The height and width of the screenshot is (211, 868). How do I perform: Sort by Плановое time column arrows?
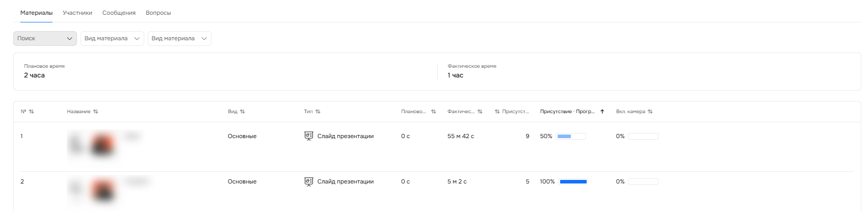(434, 112)
